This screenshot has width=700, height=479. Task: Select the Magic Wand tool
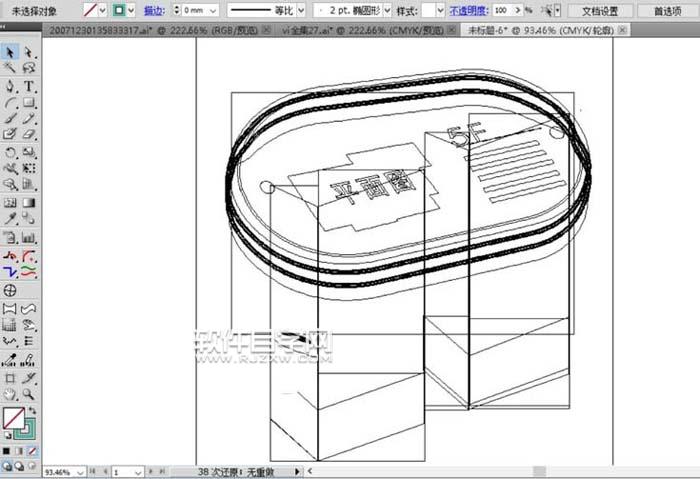click(10, 67)
